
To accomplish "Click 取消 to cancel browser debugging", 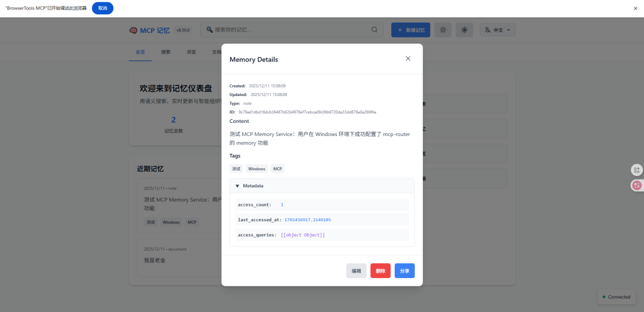I will coord(103,8).
